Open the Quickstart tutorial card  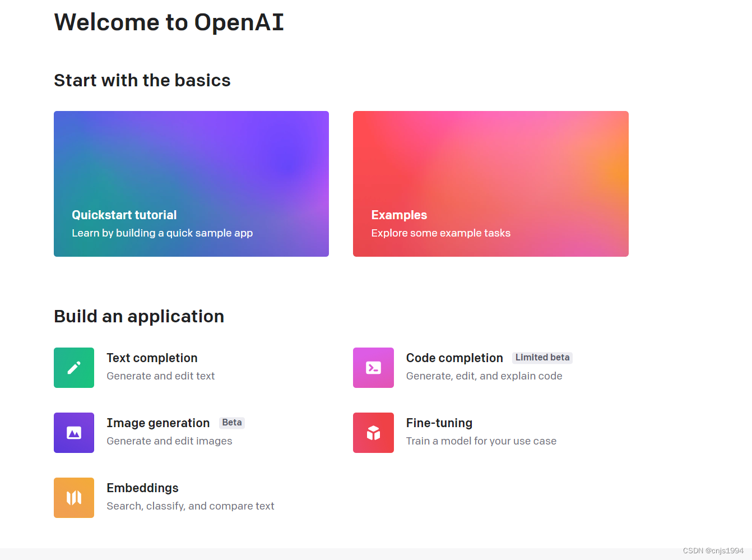191,184
